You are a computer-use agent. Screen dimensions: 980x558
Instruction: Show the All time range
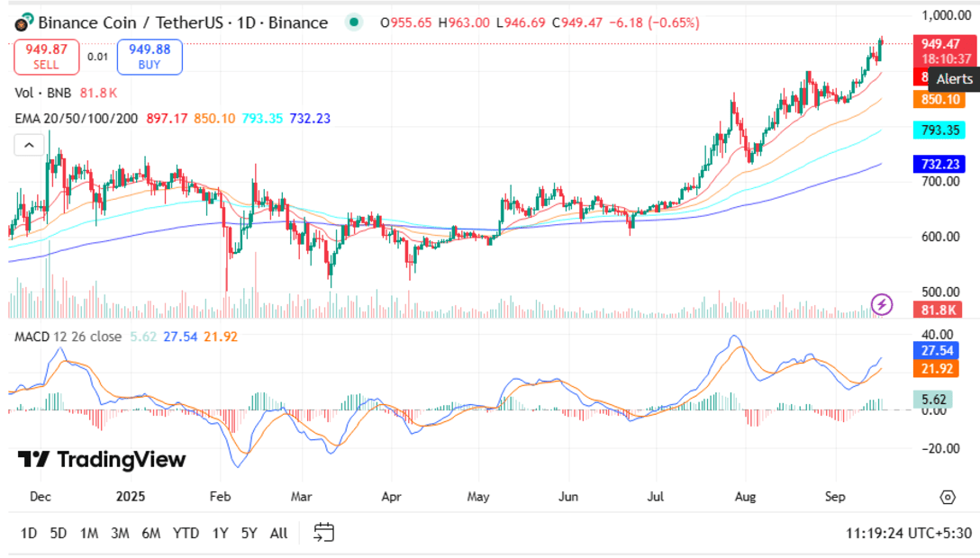coord(278,533)
